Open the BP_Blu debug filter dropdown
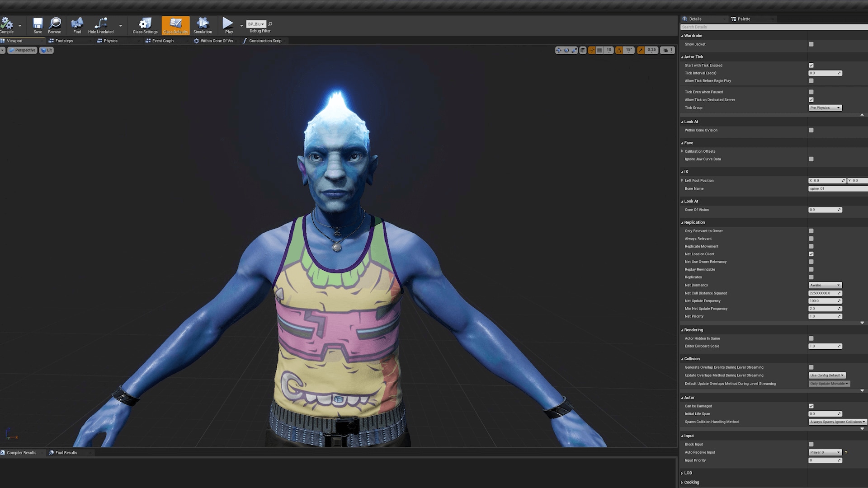The height and width of the screenshot is (488, 868). [256, 24]
